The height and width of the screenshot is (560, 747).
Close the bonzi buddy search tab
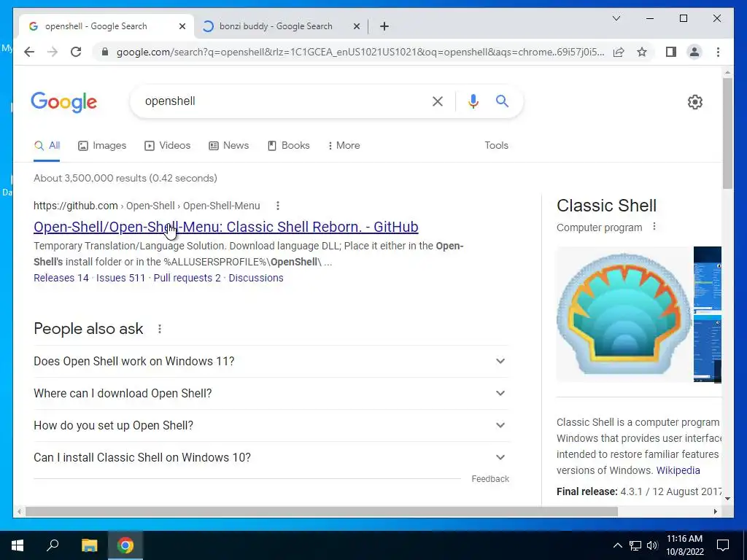pyautogui.click(x=356, y=26)
